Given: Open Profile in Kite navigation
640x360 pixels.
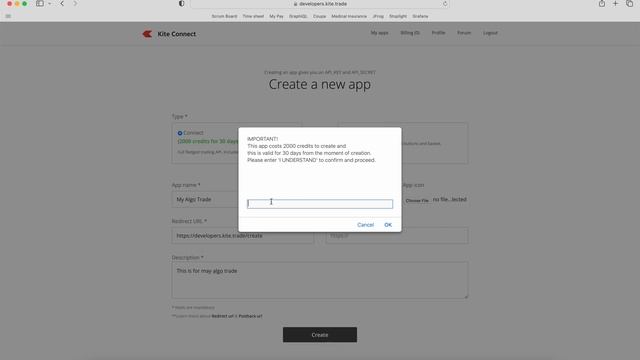Looking at the screenshot, I should [x=438, y=33].
